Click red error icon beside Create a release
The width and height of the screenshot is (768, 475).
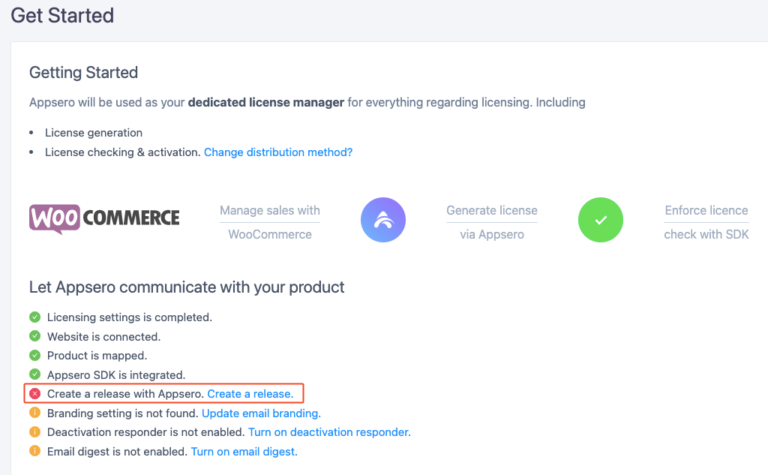(35, 394)
